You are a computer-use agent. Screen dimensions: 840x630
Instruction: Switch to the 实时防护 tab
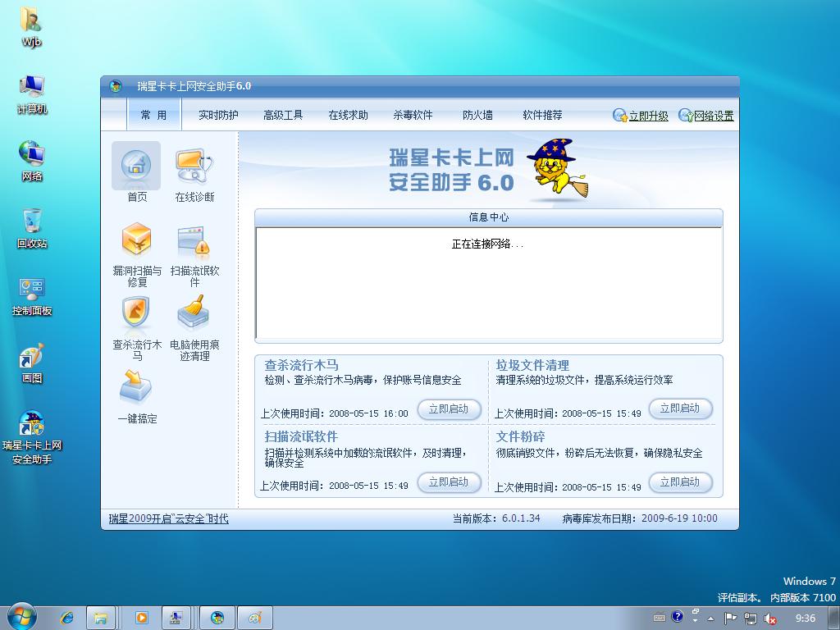(x=218, y=115)
